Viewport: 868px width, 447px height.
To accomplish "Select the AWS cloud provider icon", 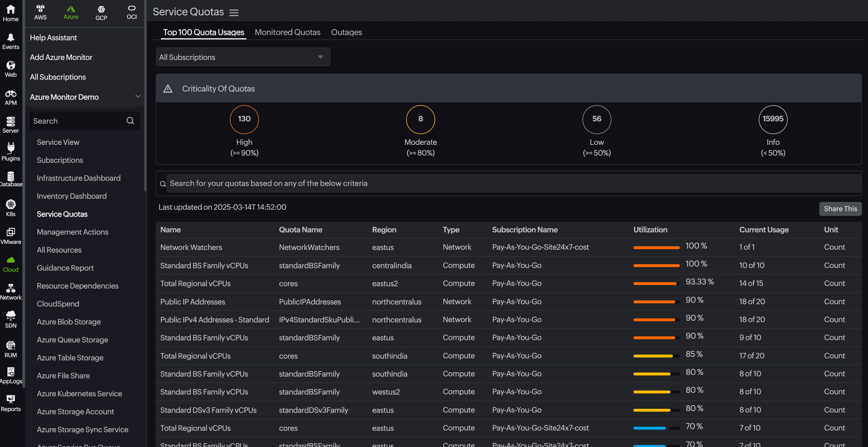I will tap(40, 12).
